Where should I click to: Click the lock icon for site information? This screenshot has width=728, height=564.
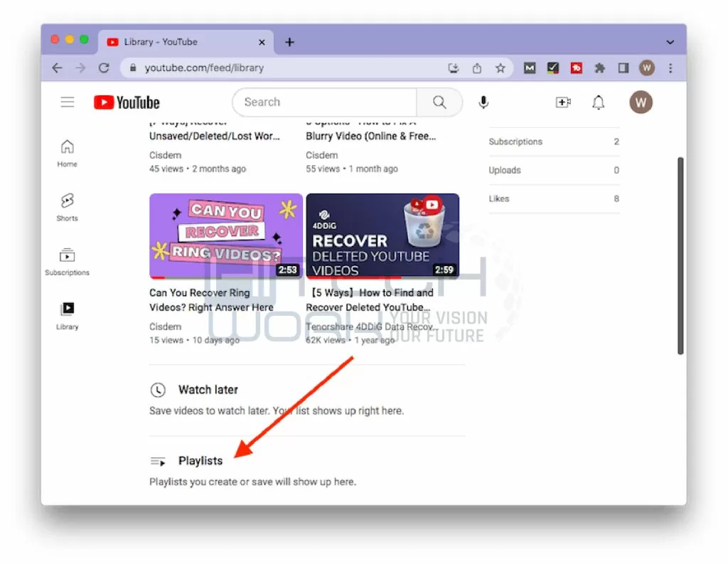point(133,68)
